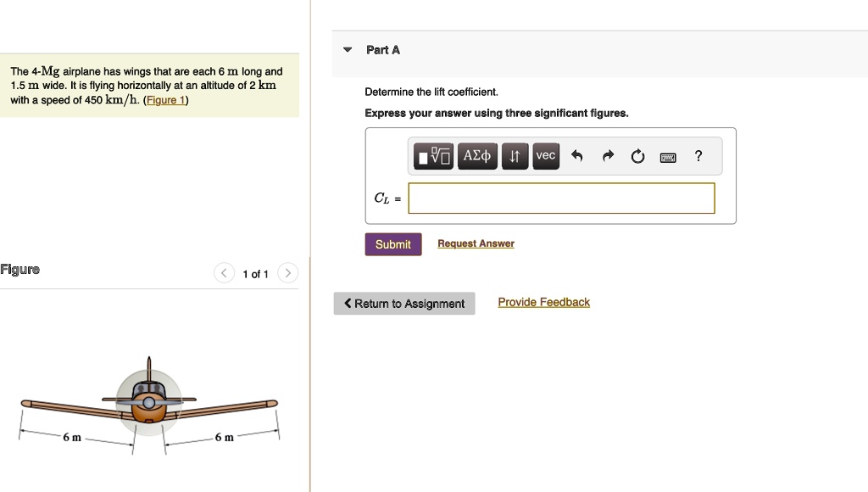
Task: Click the Request Answer link
Action: (476, 243)
